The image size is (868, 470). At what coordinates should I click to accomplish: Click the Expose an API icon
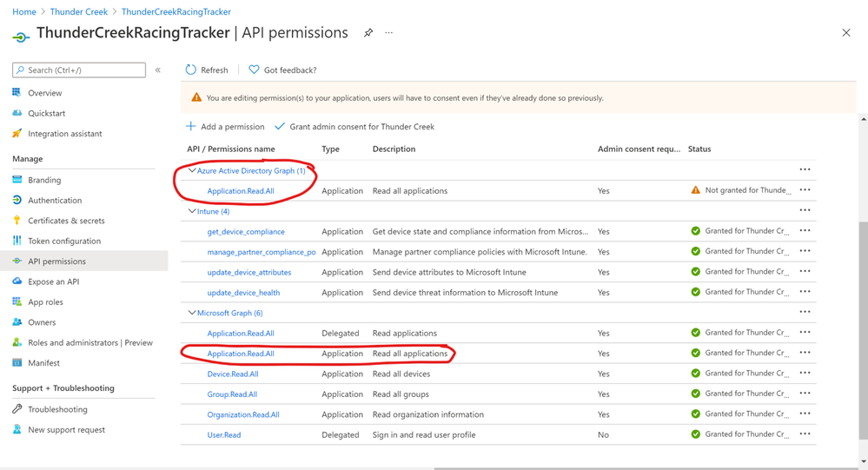click(x=17, y=281)
